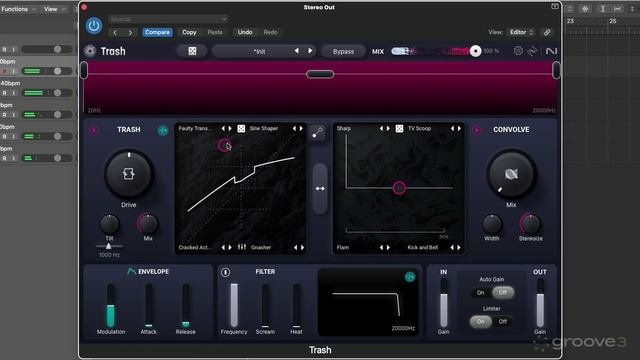The image size is (640, 360).
Task: Click the Compare button
Action: 157,32
